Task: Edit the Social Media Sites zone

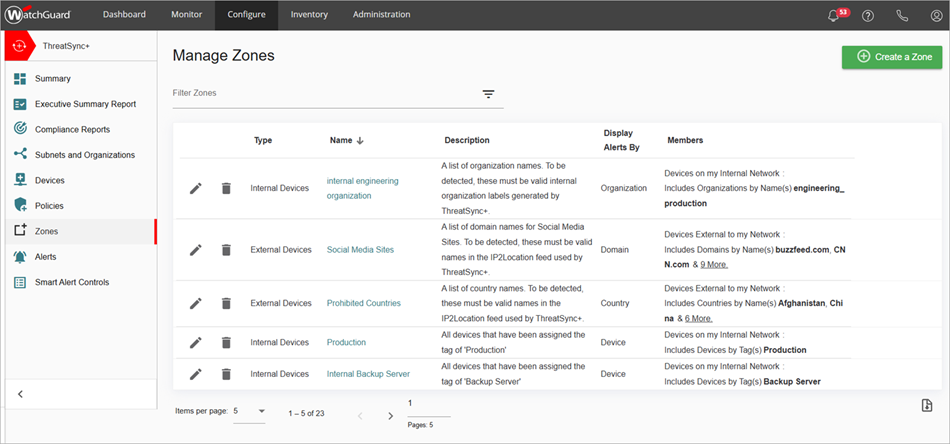Action: [196, 249]
